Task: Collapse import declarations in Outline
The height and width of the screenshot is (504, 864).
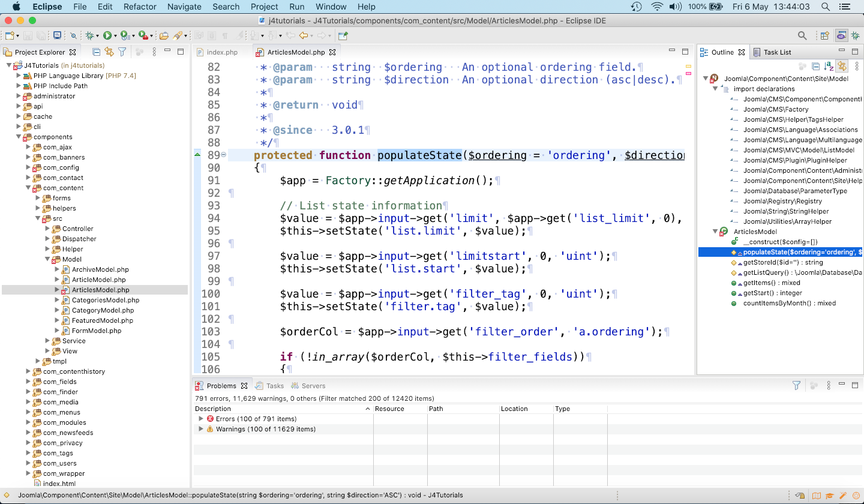Action: 715,89
